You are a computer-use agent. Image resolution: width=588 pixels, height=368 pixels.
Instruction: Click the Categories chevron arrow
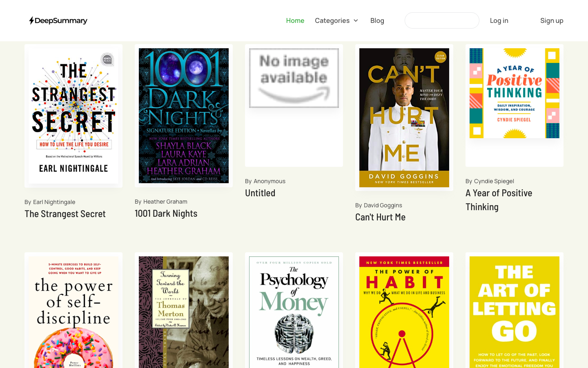coord(356,20)
